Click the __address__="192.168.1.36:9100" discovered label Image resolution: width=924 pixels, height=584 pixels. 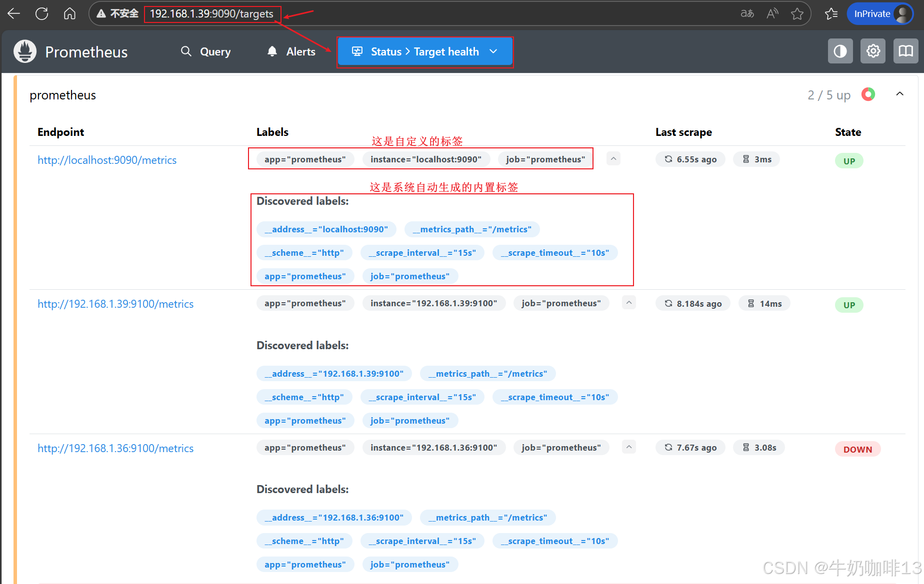tap(334, 518)
